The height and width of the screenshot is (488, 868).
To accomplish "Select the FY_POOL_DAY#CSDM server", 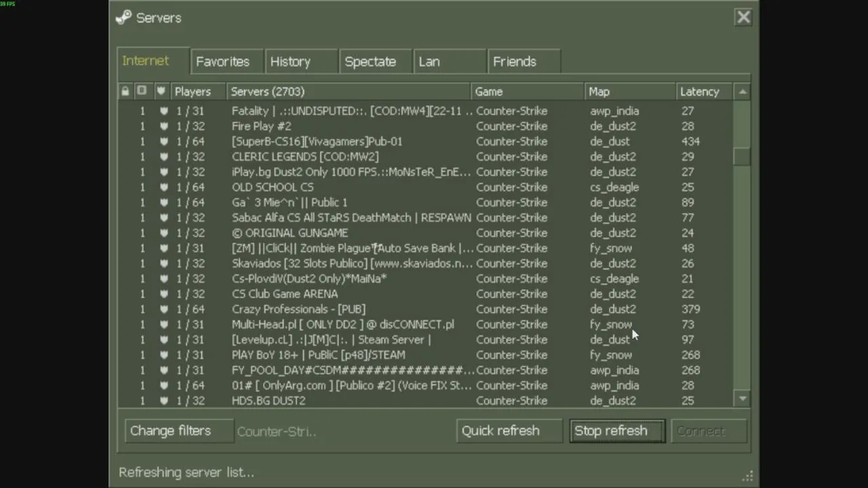I will pyautogui.click(x=426, y=370).
